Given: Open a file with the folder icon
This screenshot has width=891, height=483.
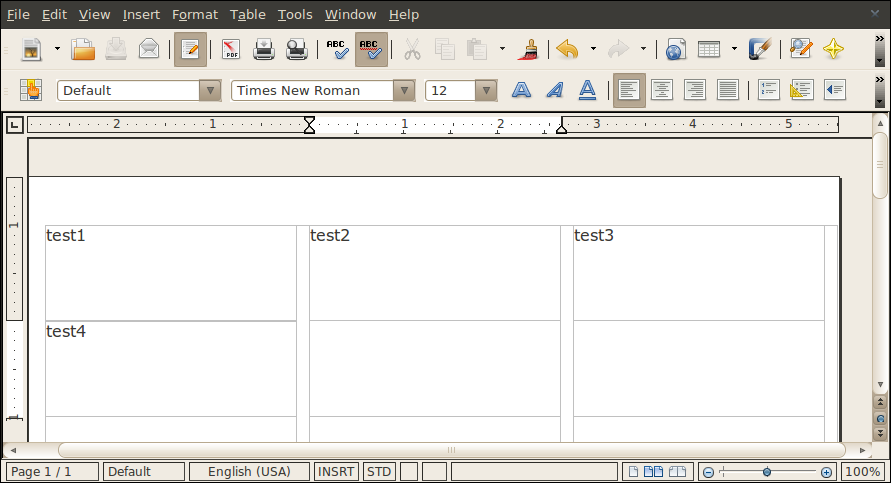Looking at the screenshot, I should 83,49.
